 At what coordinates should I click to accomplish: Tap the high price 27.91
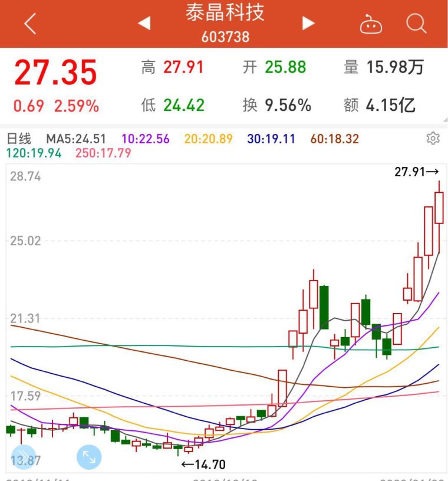(x=183, y=67)
